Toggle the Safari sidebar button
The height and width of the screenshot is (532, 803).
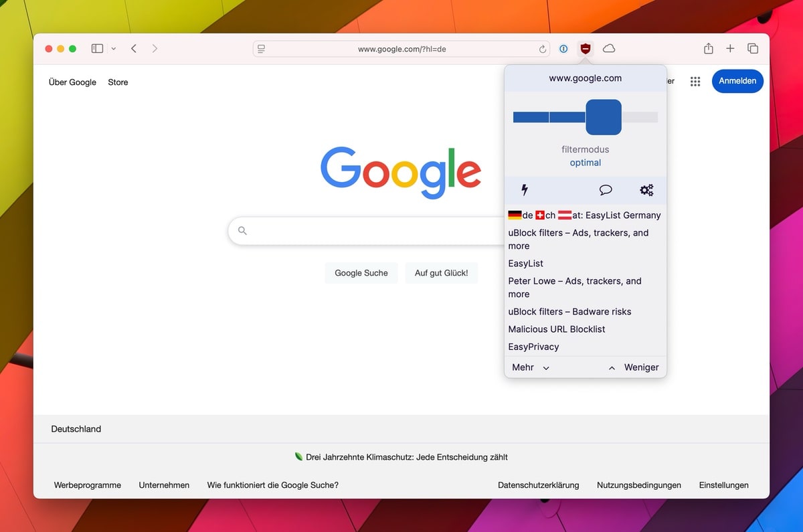[x=97, y=49]
